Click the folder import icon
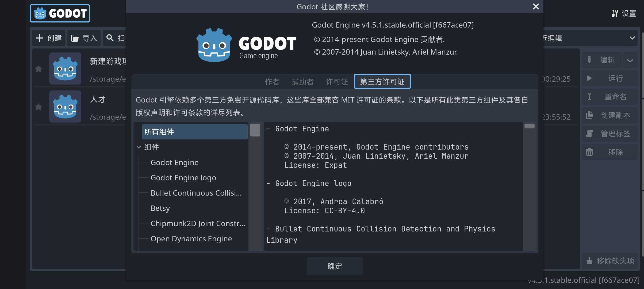644x289 pixels. click(75, 38)
